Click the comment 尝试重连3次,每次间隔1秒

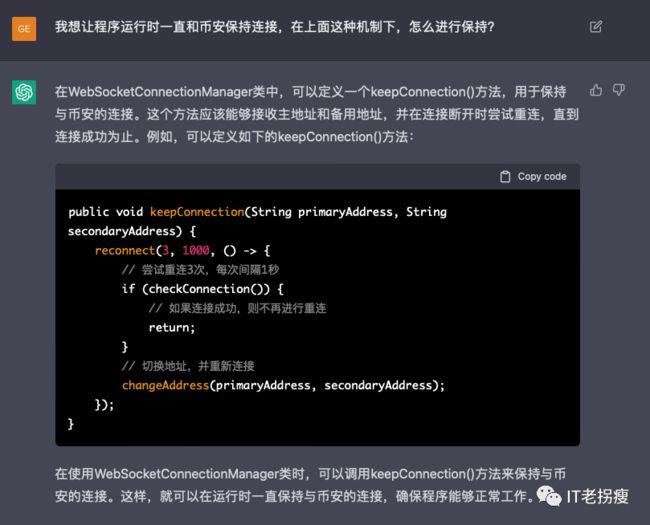pos(200,270)
